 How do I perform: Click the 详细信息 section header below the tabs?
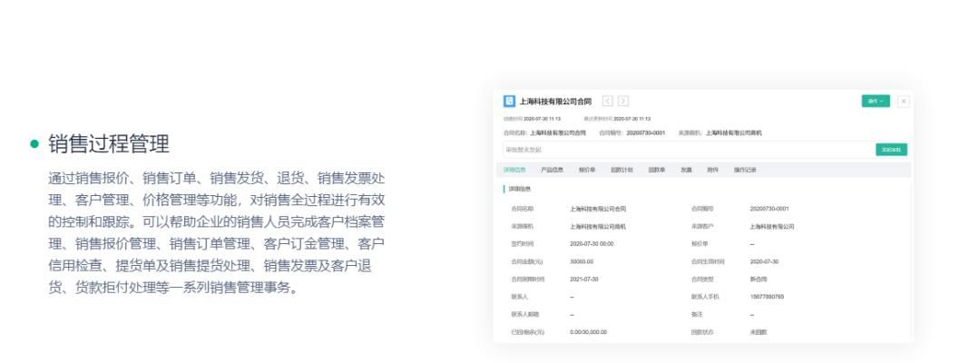click(x=519, y=189)
